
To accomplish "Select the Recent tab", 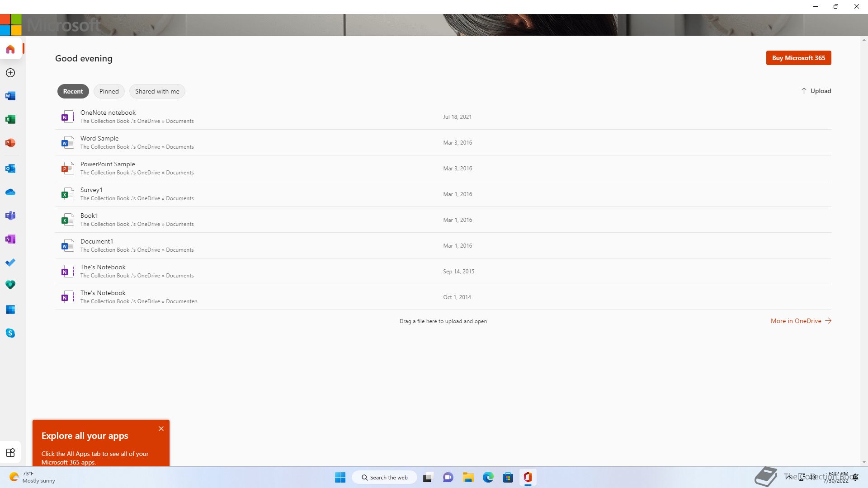I will pos(73,91).
